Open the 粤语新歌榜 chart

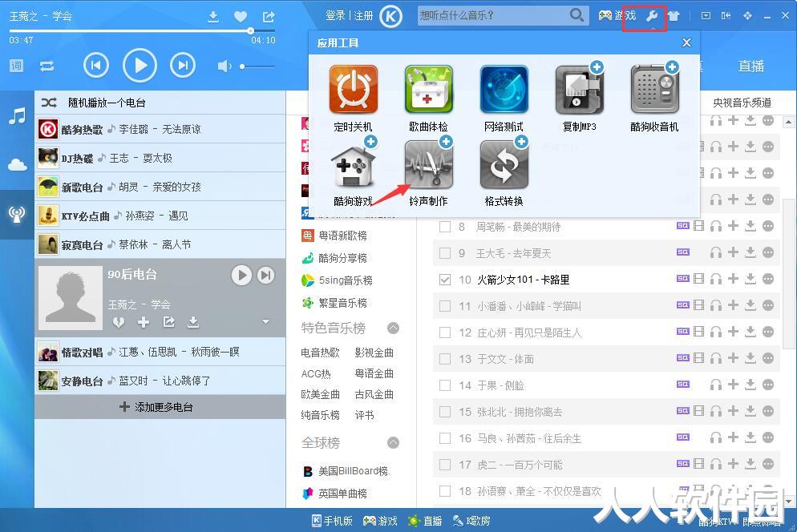(x=334, y=236)
